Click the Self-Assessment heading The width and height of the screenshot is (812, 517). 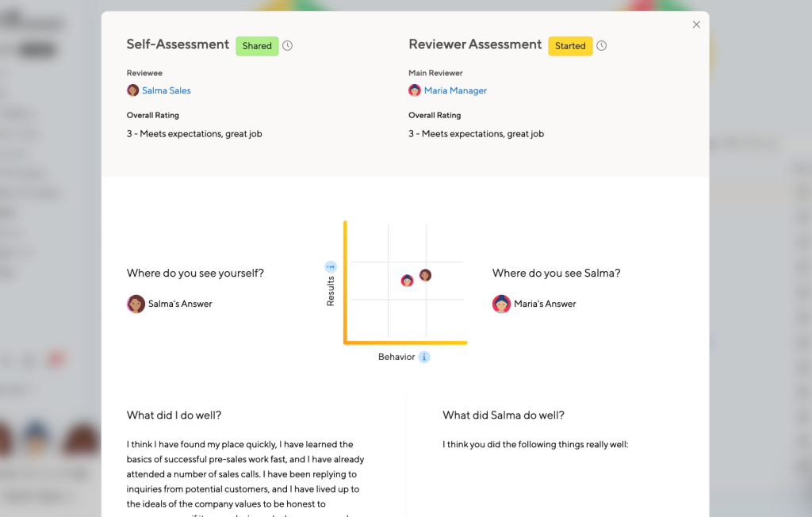pyautogui.click(x=178, y=44)
